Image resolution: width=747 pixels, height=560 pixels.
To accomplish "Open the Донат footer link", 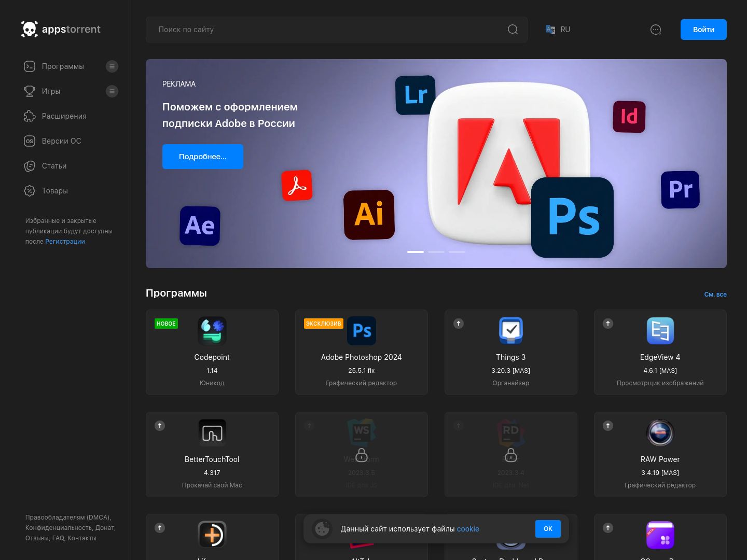I will (105, 528).
